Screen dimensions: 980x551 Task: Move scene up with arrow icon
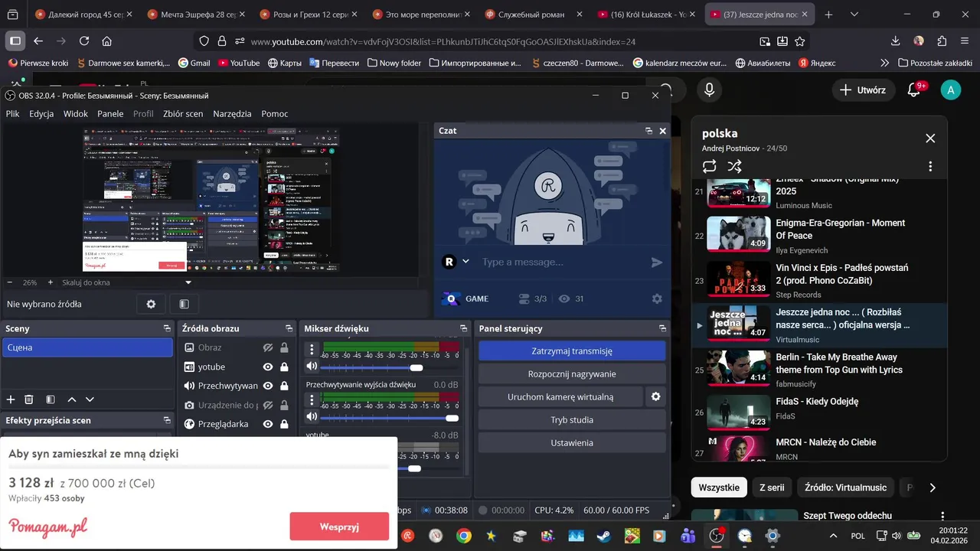pyautogui.click(x=72, y=399)
